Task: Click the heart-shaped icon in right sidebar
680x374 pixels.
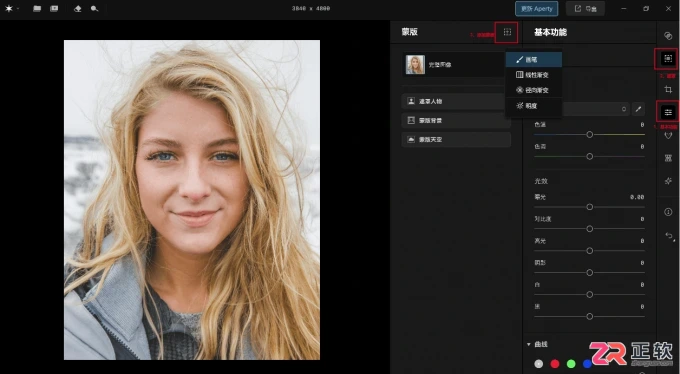Action: (668, 136)
